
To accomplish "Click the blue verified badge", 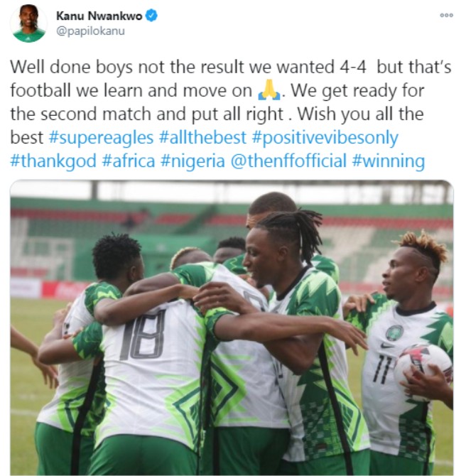I will (151, 16).
